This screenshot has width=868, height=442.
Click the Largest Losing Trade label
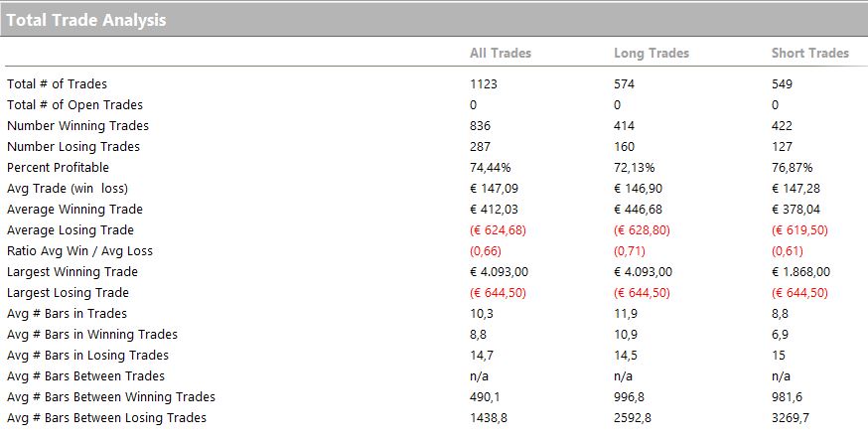coord(68,292)
